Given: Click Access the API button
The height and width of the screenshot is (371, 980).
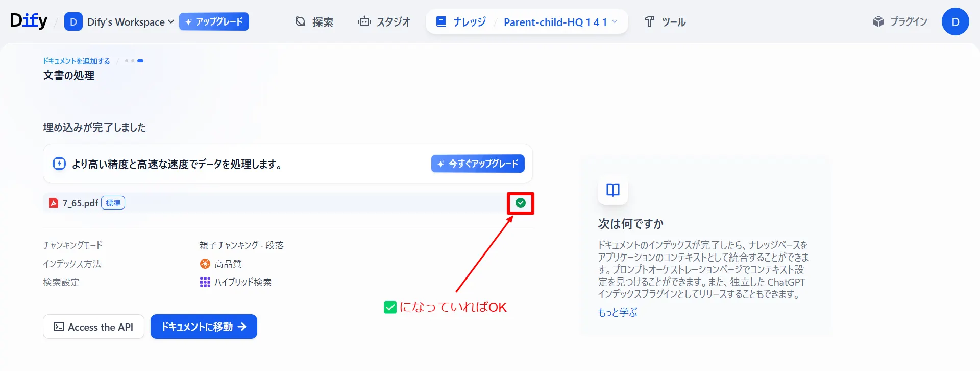Looking at the screenshot, I should (93, 327).
